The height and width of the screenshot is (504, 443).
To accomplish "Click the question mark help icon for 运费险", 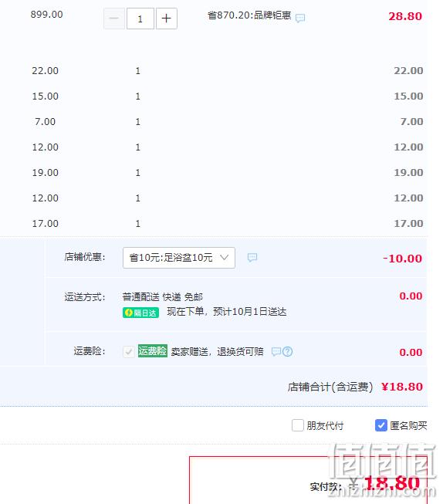I will click(287, 352).
